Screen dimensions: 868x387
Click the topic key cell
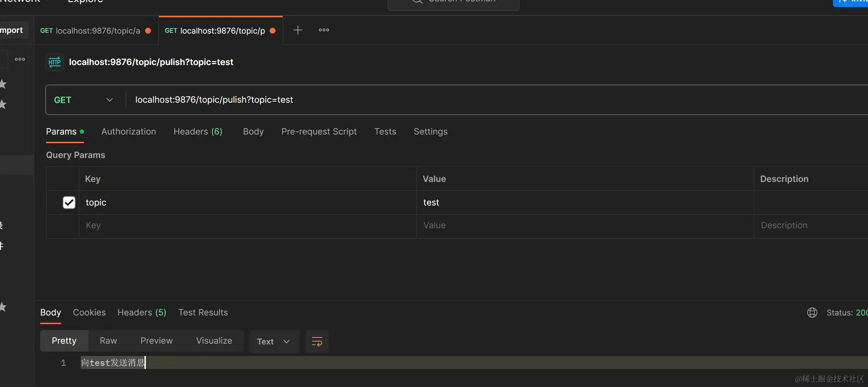tap(247, 203)
